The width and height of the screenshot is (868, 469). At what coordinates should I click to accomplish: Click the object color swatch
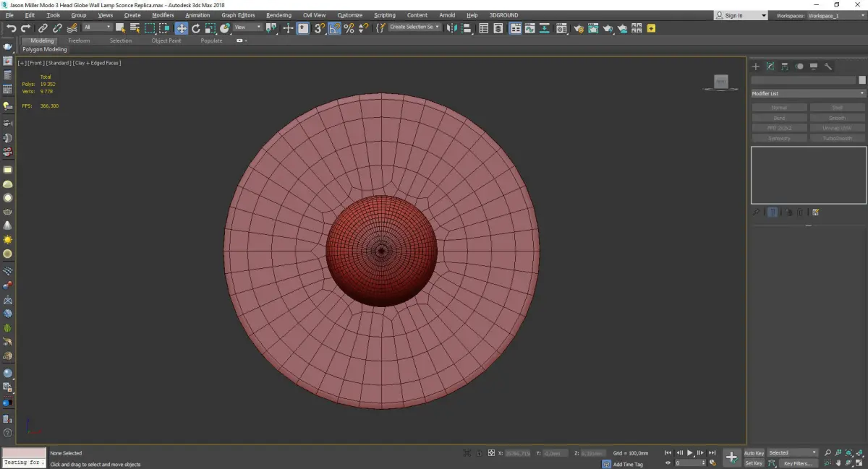tap(862, 80)
